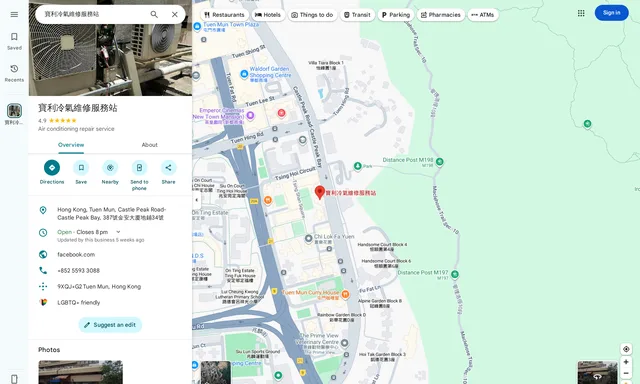Open the hamburger main menu
The width and height of the screenshot is (640, 384).
click(x=14, y=15)
